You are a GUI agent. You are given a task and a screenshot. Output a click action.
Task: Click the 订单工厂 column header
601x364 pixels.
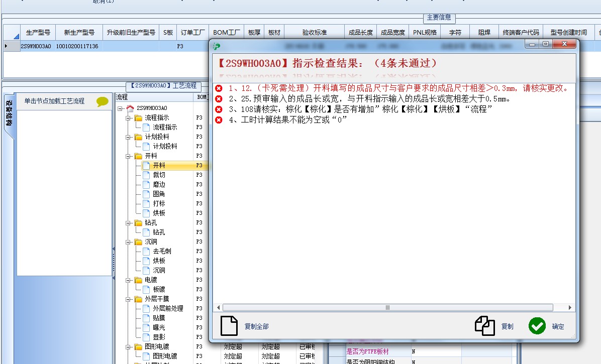click(x=193, y=33)
